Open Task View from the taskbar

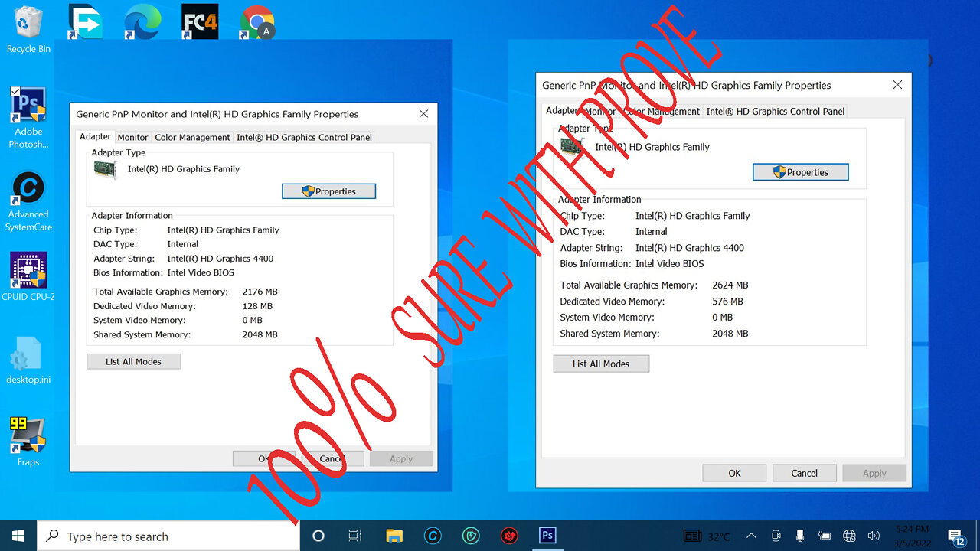[x=355, y=536]
